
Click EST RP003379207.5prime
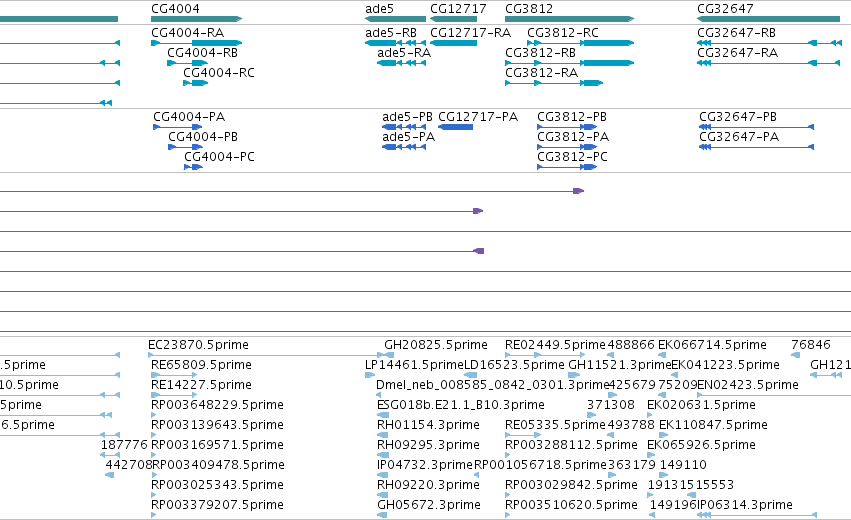[217, 505]
